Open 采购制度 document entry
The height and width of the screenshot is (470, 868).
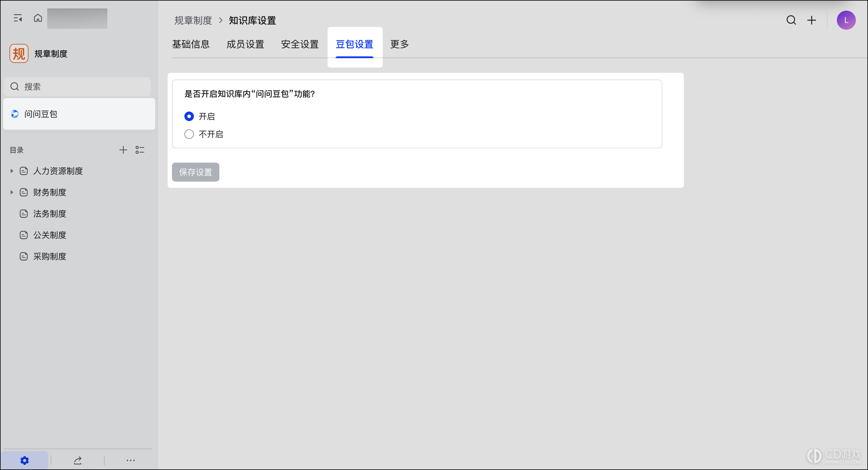tap(50, 257)
